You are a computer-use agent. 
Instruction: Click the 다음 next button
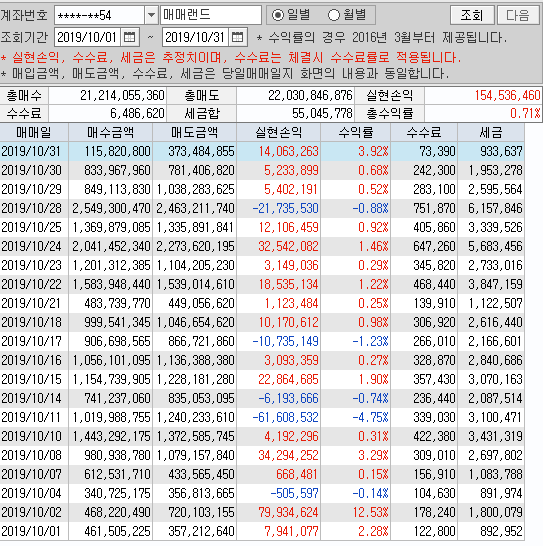(x=518, y=15)
